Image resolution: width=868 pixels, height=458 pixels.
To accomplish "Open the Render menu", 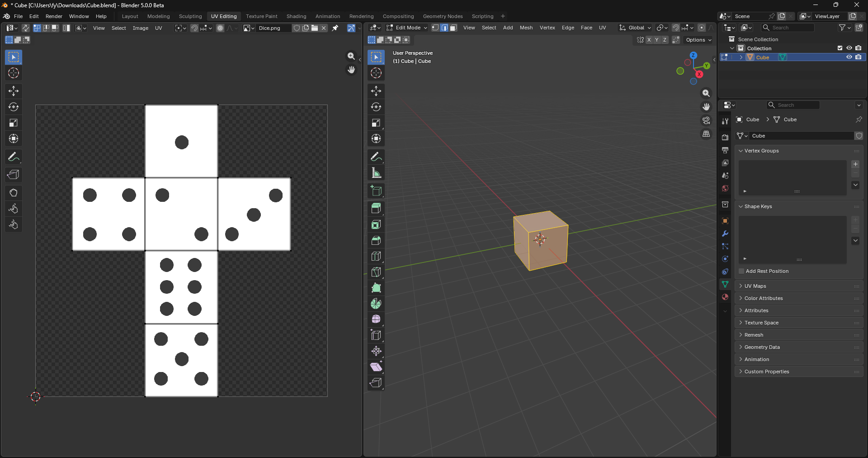I will point(54,16).
